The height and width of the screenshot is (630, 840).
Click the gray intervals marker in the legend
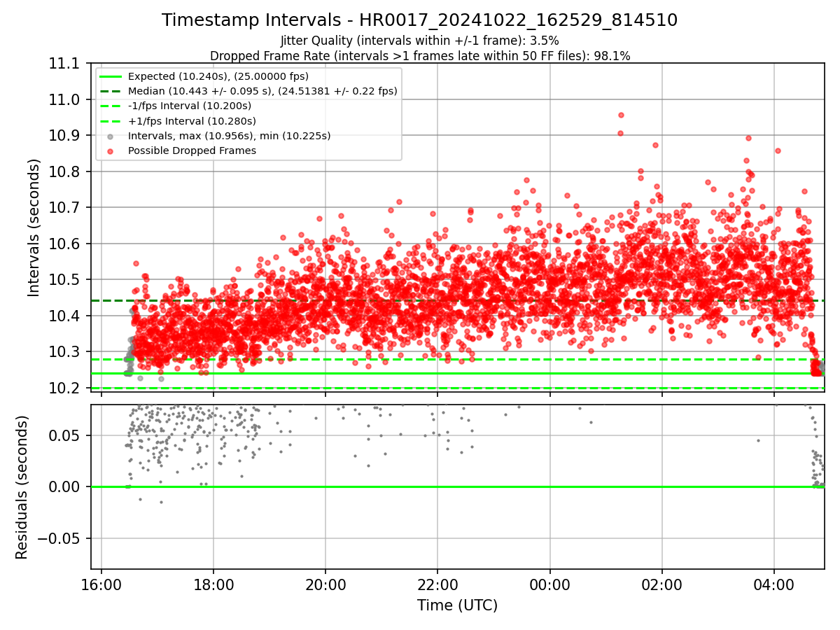tap(111, 136)
